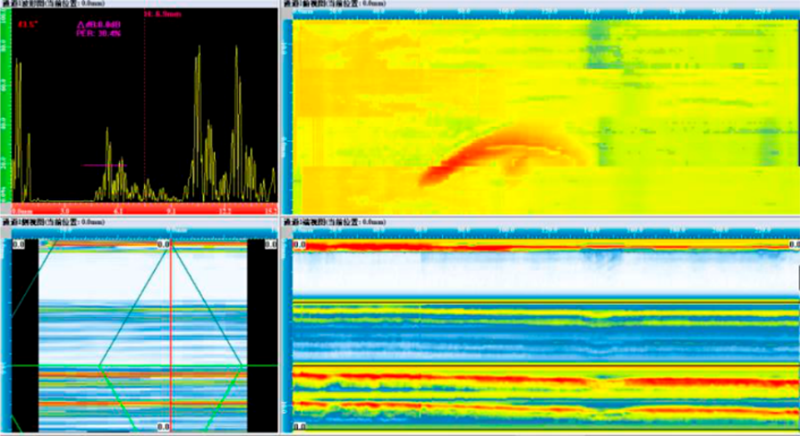The image size is (800, 436).
Task: Select the red vertical cursor in the bottom-left view
Action: coord(171,330)
